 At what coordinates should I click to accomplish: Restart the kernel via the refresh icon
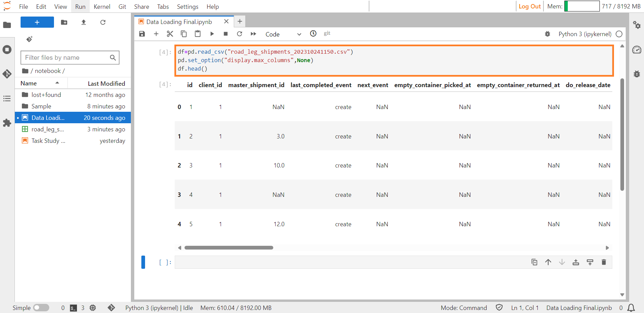(x=240, y=34)
